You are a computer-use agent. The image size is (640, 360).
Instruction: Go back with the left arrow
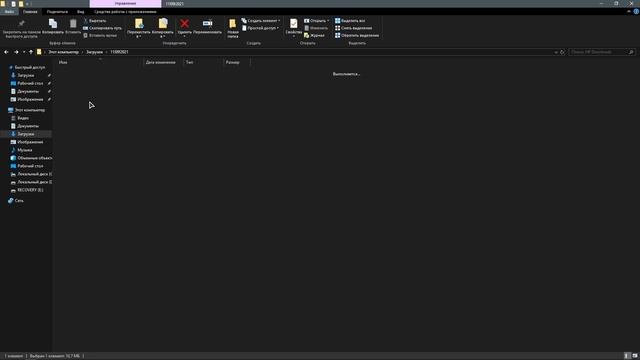point(6,52)
